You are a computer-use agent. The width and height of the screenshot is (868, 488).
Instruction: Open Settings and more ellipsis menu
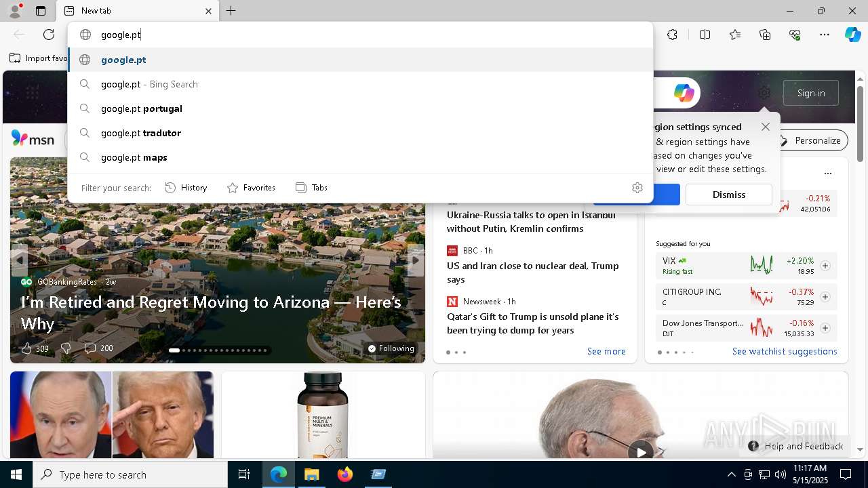(825, 35)
